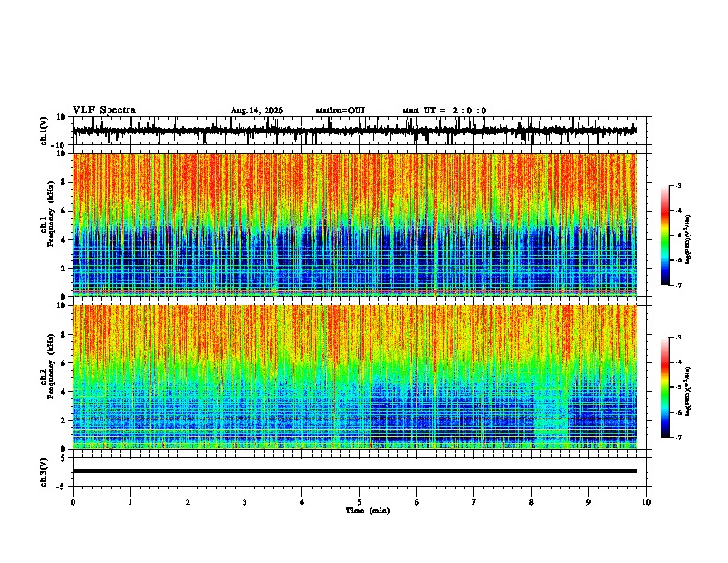Click time axis tick label "7"

coord(474,502)
